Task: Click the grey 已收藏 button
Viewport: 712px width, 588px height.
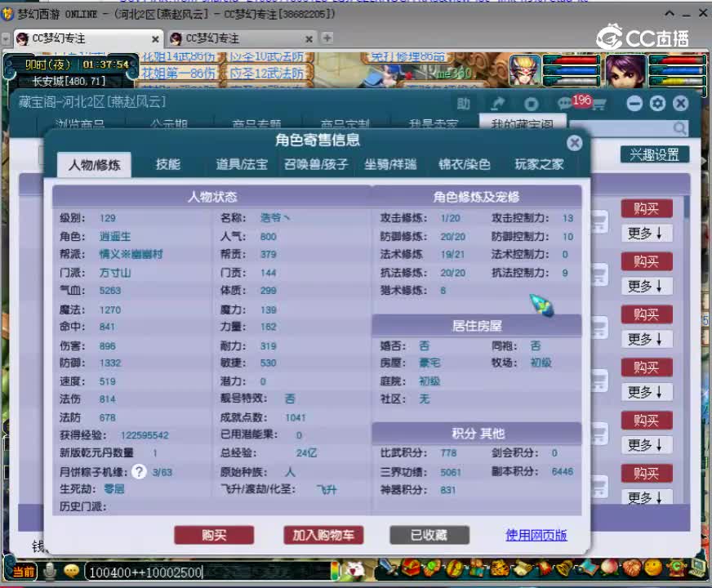Action: tap(429, 536)
